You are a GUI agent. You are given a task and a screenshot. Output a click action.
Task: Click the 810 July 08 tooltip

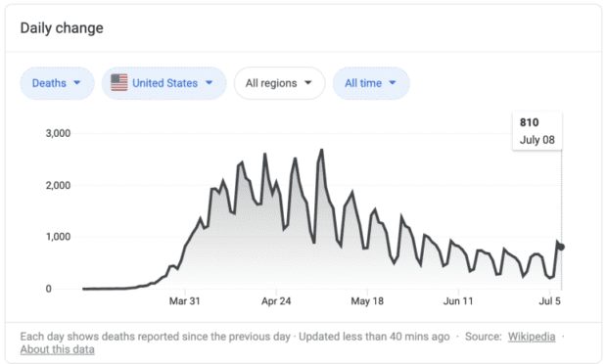coord(537,131)
